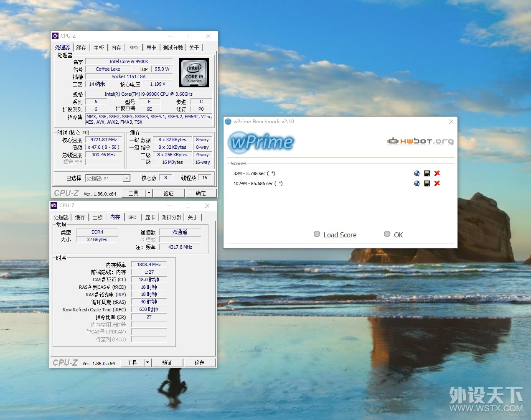This screenshot has width=531, height=420.
Task: Click the 线程数 value 16 field
Action: (x=205, y=178)
